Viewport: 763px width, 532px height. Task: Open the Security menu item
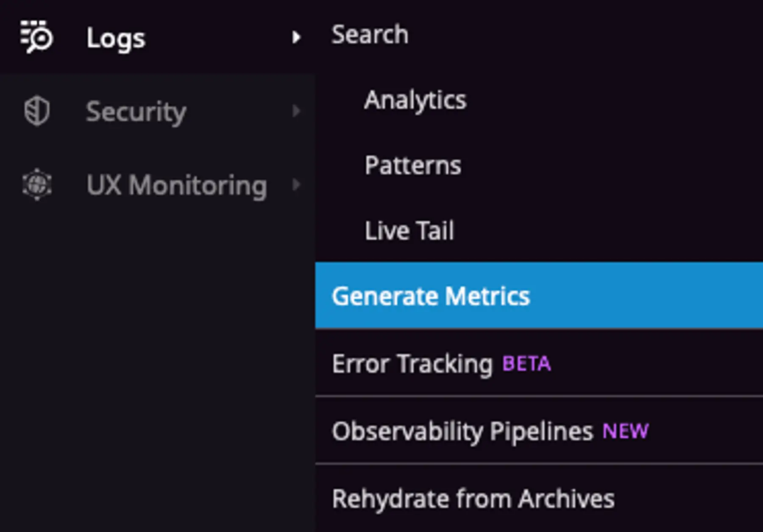pyautogui.click(x=136, y=111)
